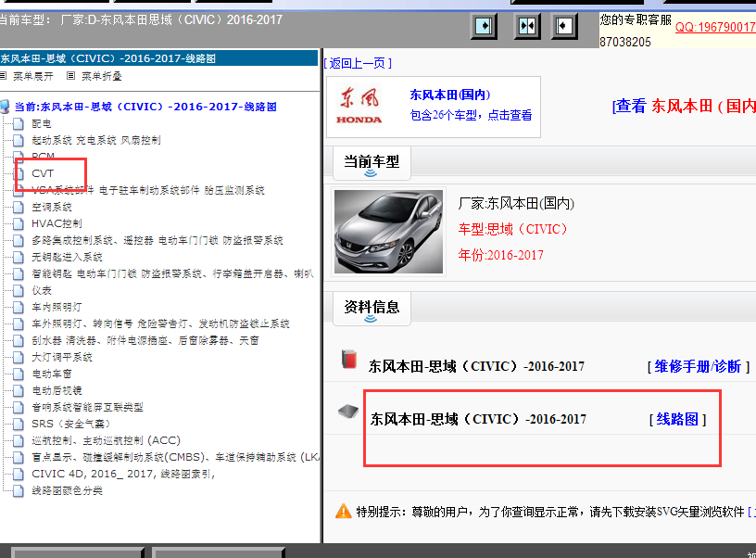Click the left-arrow panel layout button
This screenshot has height=558, width=756.
563,26
